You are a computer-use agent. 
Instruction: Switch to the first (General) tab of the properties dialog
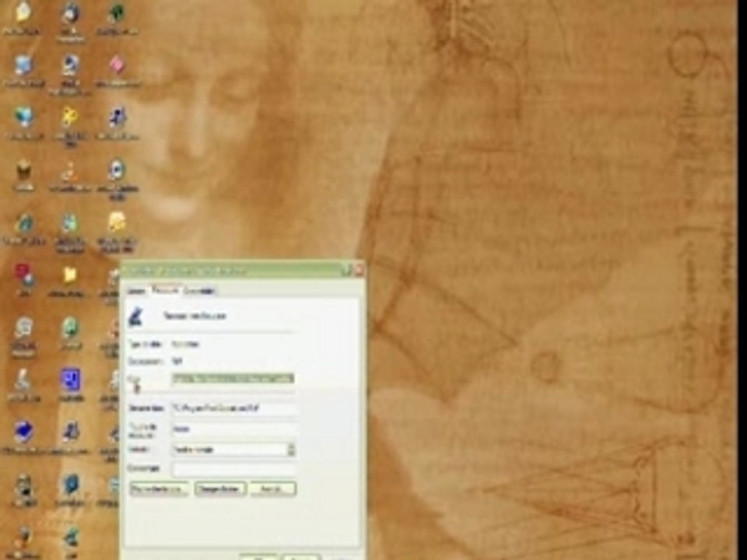point(137,291)
